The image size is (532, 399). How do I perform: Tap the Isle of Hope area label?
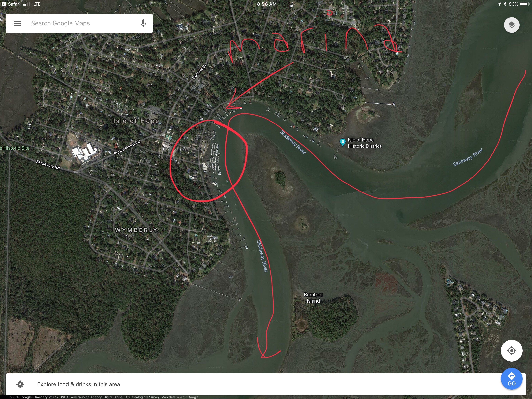136,121
